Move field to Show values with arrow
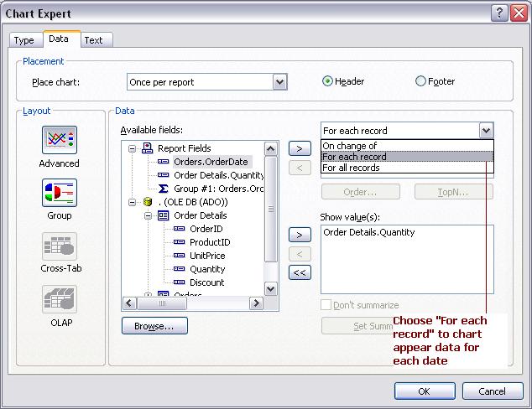The height and width of the screenshot is (409, 532). [x=300, y=235]
